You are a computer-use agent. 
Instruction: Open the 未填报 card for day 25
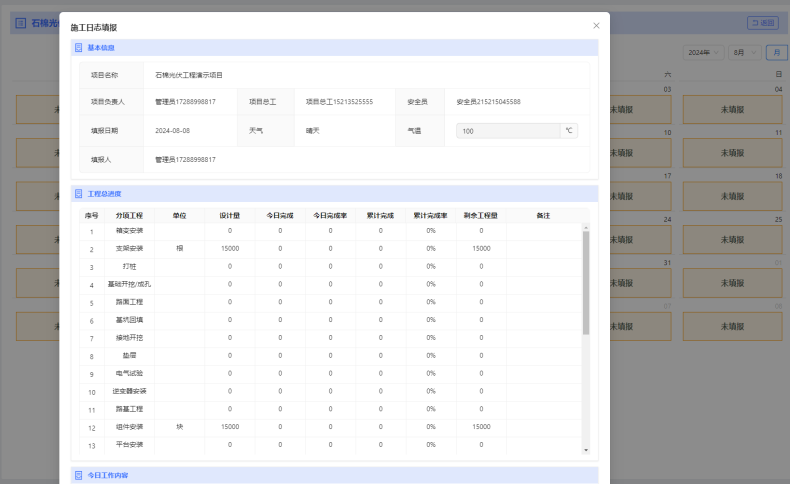(x=732, y=240)
